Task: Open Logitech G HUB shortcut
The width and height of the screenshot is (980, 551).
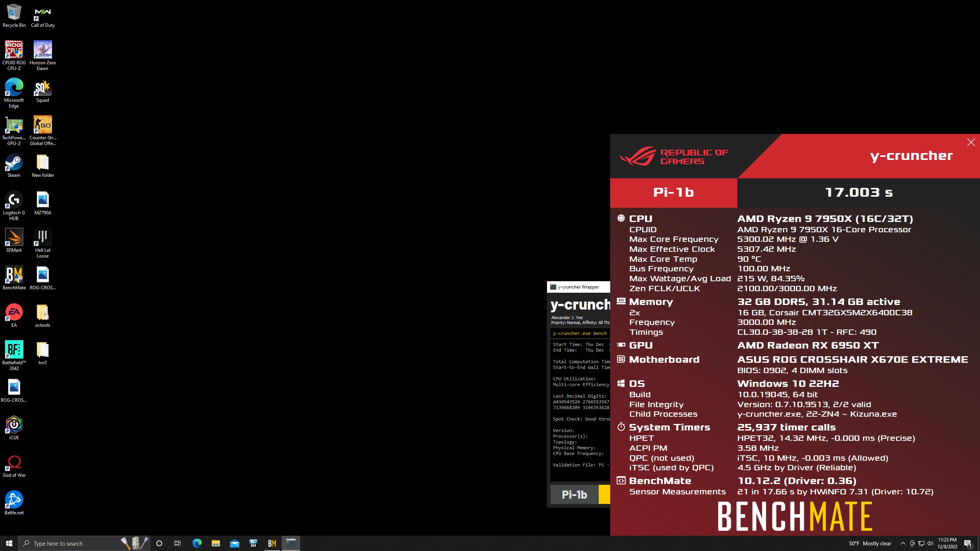Action: tap(14, 205)
